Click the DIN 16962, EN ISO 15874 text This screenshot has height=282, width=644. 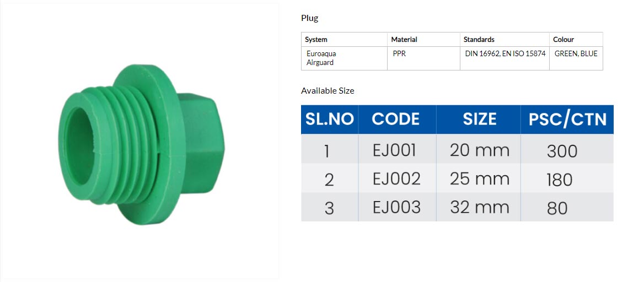pos(505,53)
